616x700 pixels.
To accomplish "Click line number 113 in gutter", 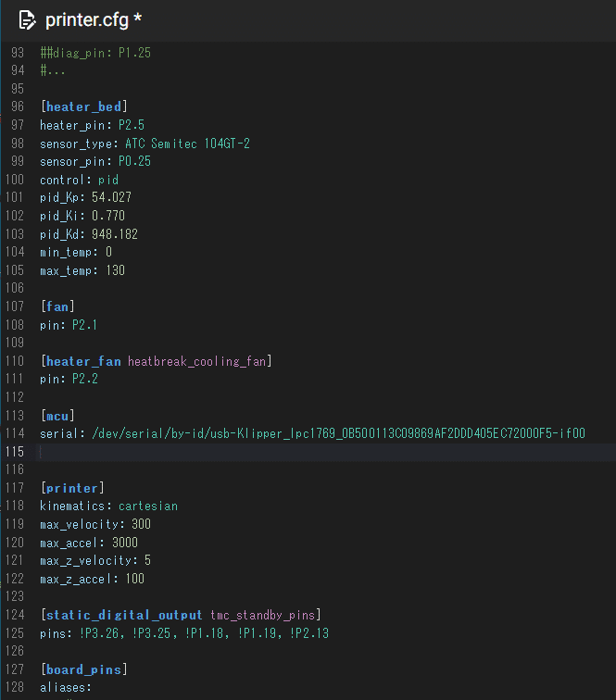I will [15, 416].
